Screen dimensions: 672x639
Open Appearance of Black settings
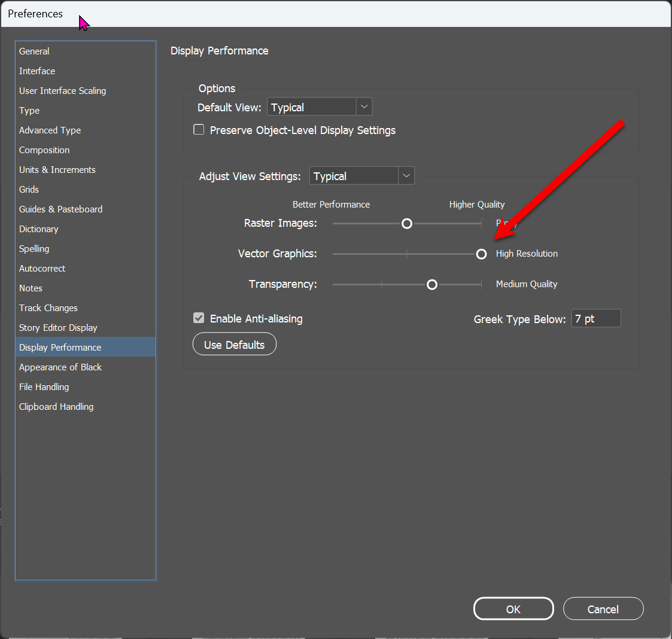point(60,367)
